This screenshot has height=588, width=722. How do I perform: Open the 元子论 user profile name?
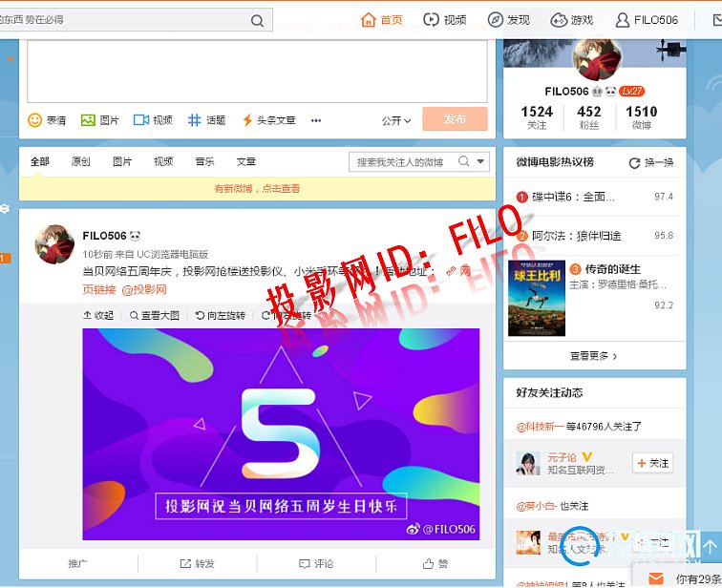coord(562,457)
